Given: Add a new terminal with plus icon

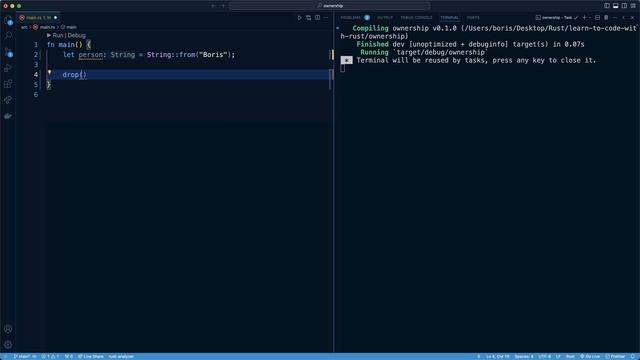Looking at the screenshot, I should [584, 18].
